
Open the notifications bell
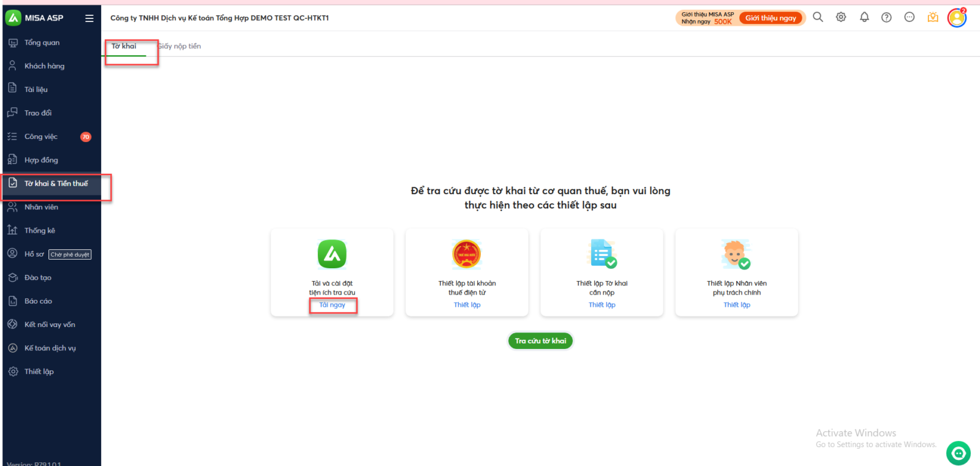click(864, 17)
